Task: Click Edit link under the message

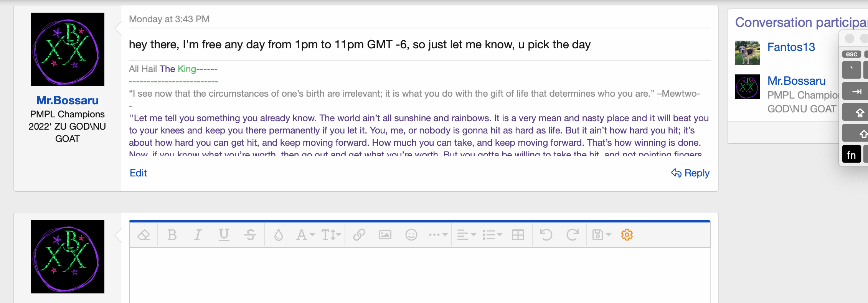Action: click(x=138, y=173)
